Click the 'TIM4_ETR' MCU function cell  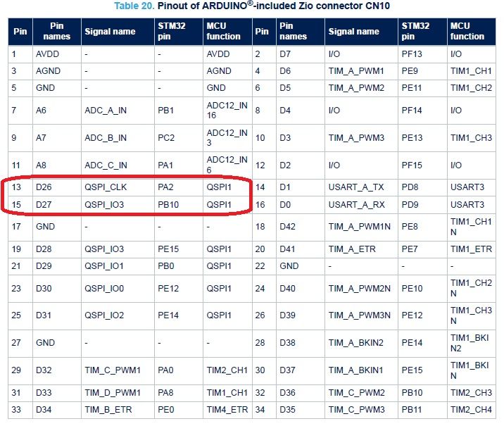coord(227,410)
